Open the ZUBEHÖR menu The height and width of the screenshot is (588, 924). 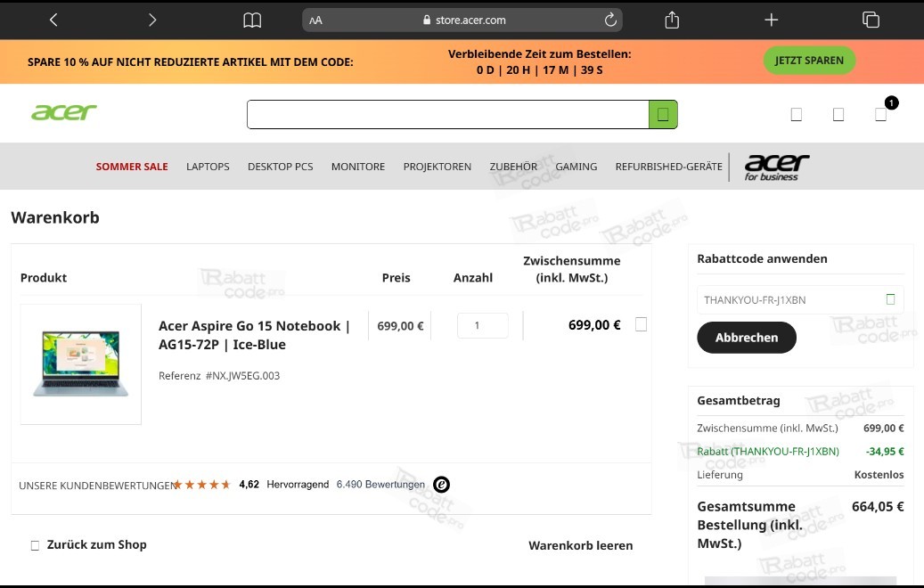[x=513, y=167]
